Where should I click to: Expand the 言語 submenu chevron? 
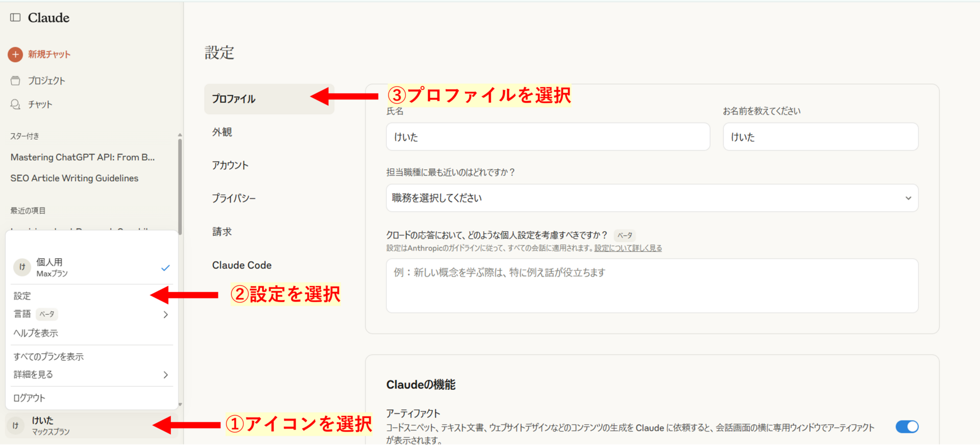165,314
